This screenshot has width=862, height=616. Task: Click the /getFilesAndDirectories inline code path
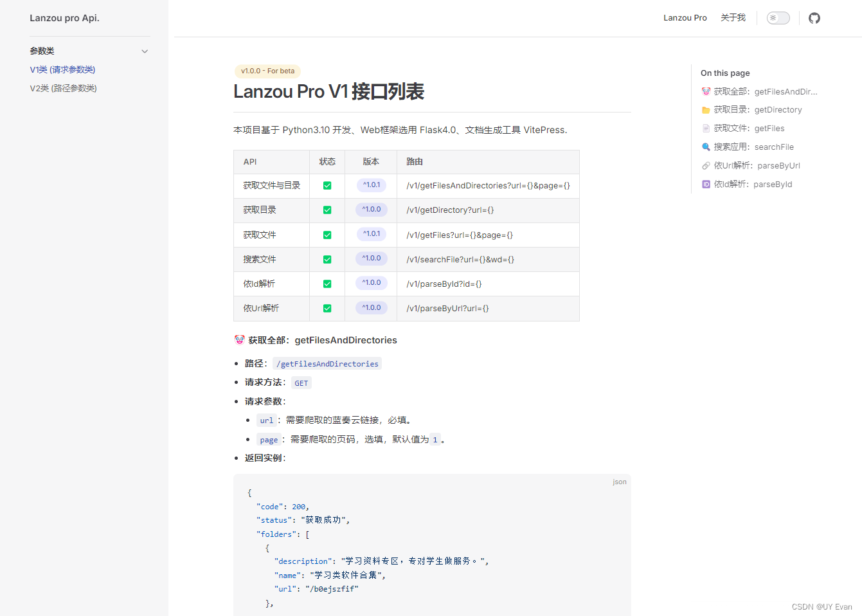point(327,364)
